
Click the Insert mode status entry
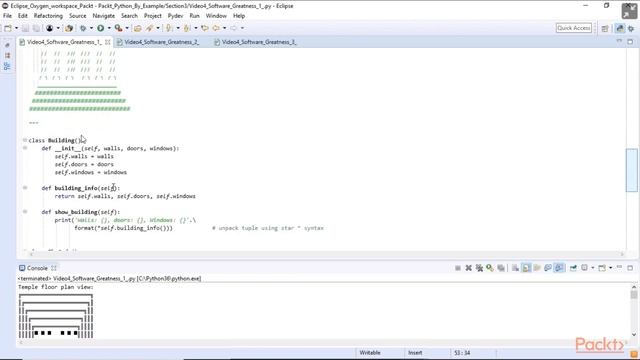pos(415,353)
